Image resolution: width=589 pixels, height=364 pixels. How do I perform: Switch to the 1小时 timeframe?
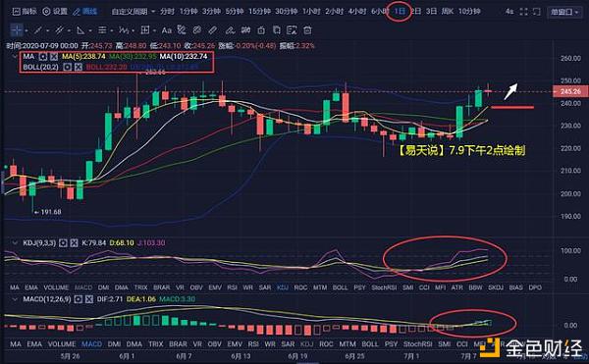pos(311,12)
